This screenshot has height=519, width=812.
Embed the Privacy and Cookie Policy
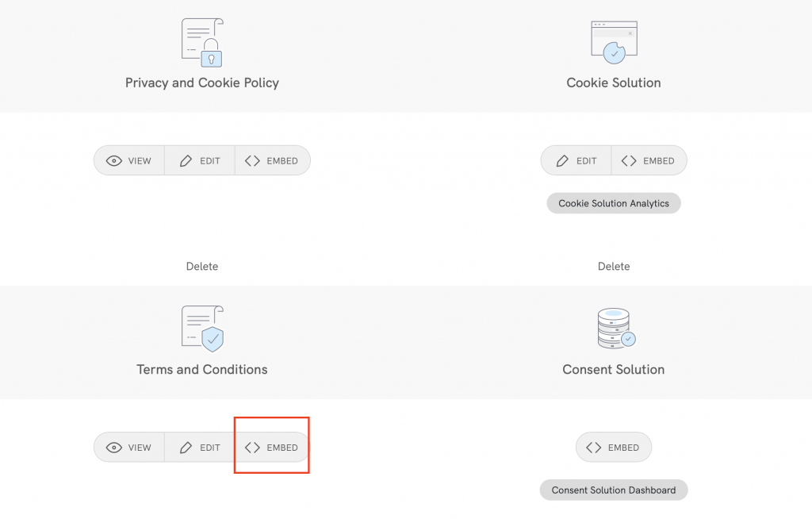(x=273, y=160)
